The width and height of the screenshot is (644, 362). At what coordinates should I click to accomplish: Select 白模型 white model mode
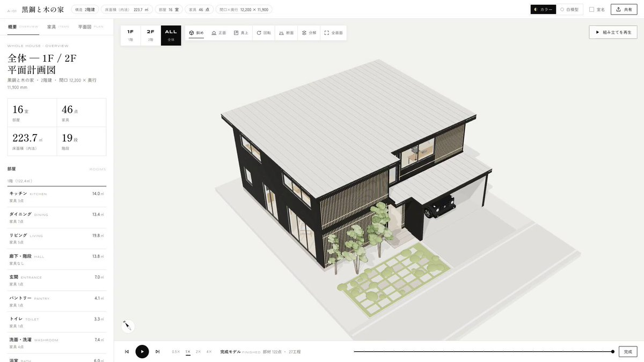[569, 9]
